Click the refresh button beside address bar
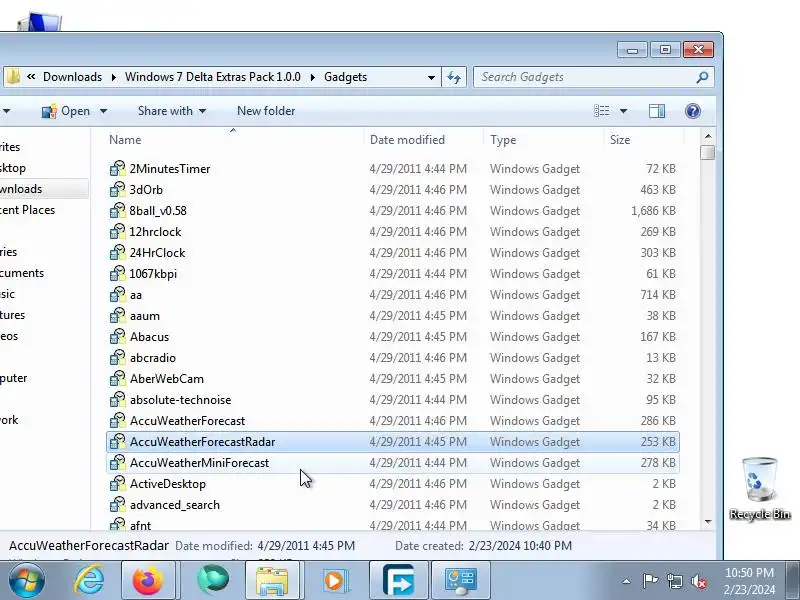800x600 pixels. tap(454, 77)
